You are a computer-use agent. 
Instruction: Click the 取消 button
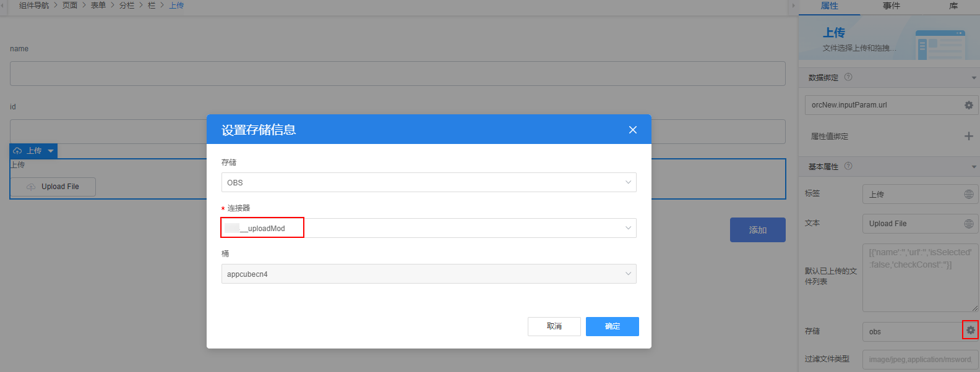554,326
